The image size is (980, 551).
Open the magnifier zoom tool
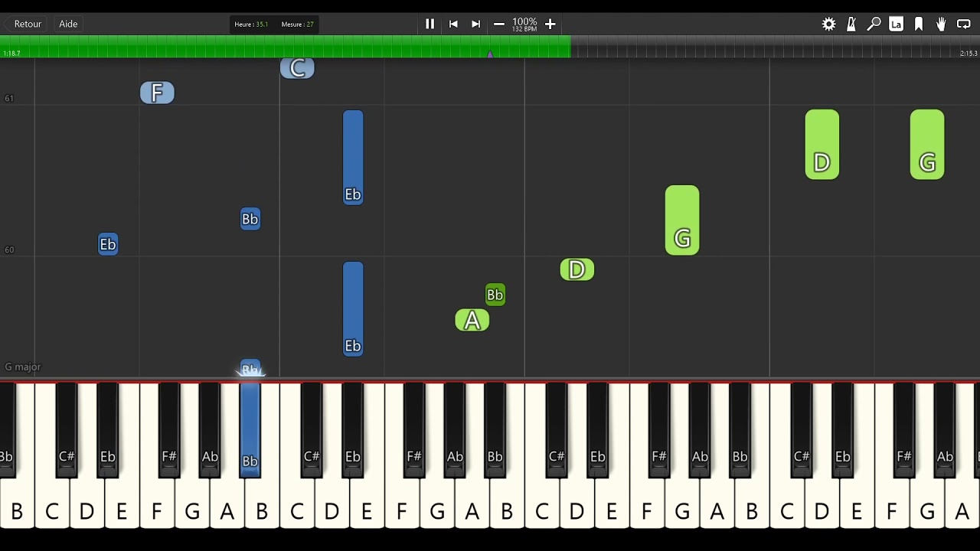click(x=874, y=24)
